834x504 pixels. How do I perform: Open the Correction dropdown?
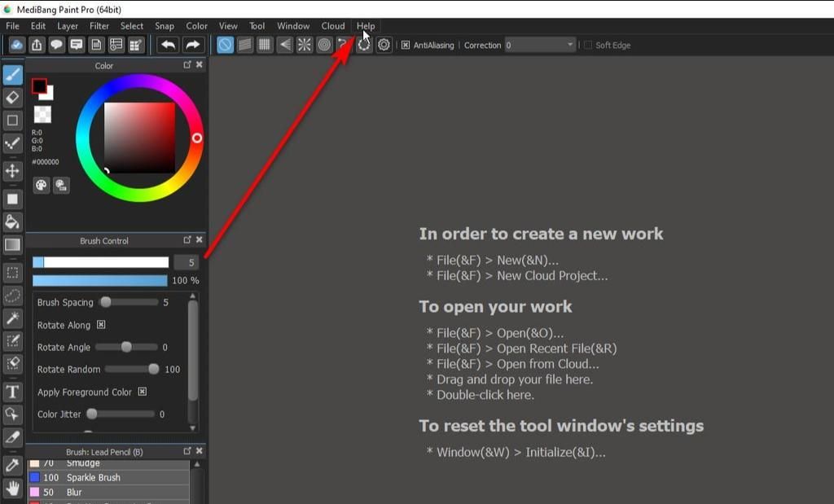(x=540, y=46)
